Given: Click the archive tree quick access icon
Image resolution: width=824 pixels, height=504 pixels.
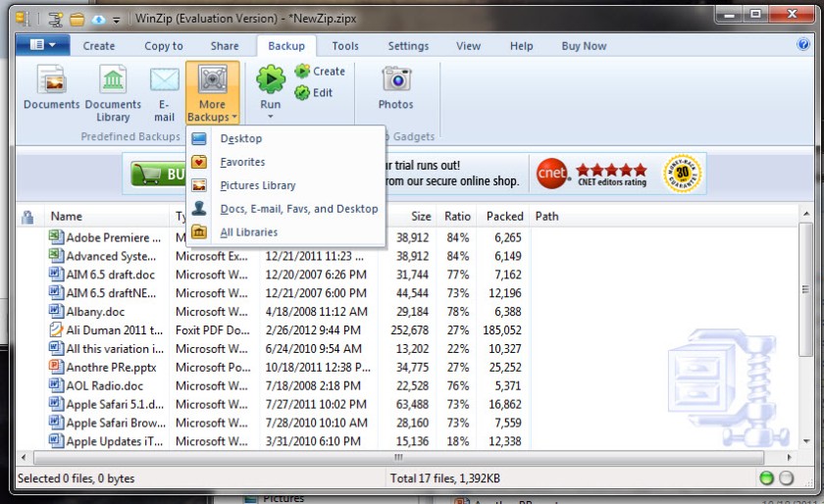Looking at the screenshot, I should [55, 20].
